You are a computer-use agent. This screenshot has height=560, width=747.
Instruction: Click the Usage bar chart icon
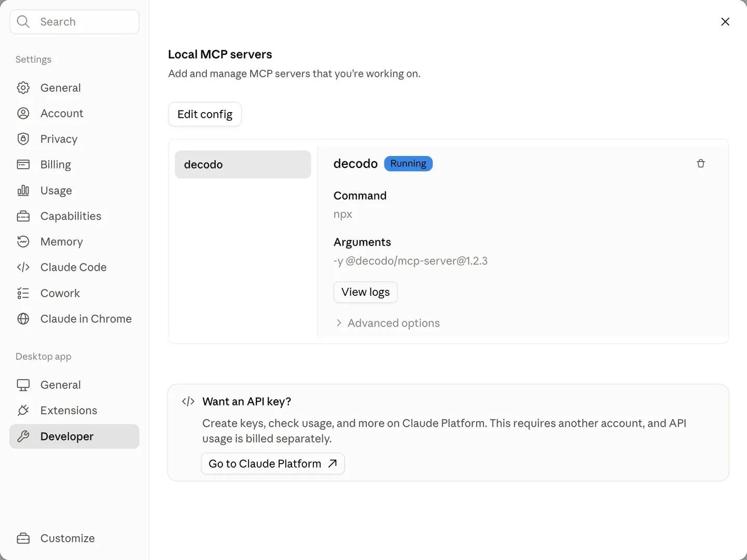[23, 190]
